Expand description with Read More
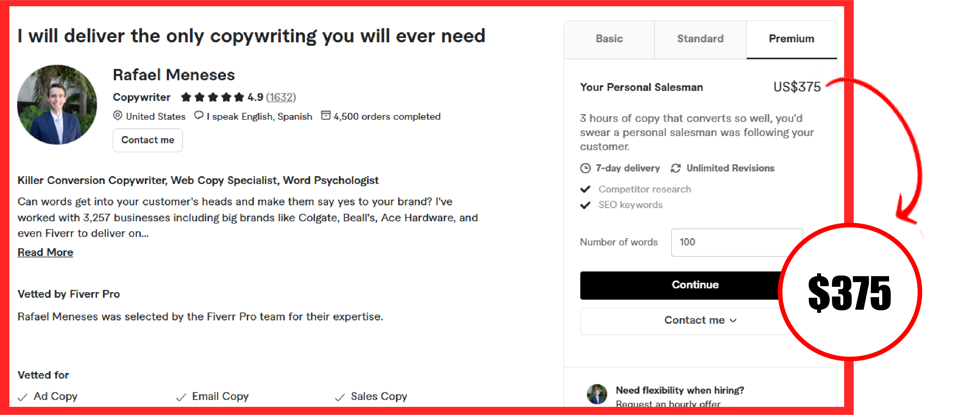This screenshot has width=980, height=415. tap(45, 252)
